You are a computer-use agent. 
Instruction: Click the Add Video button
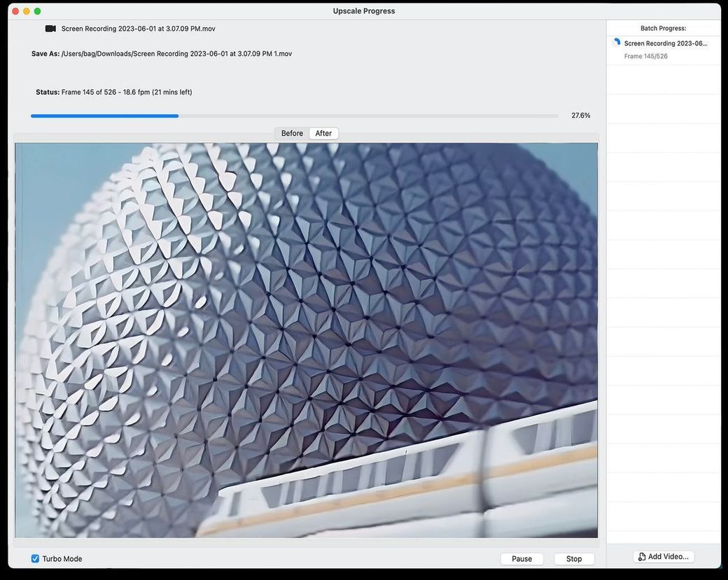click(664, 556)
